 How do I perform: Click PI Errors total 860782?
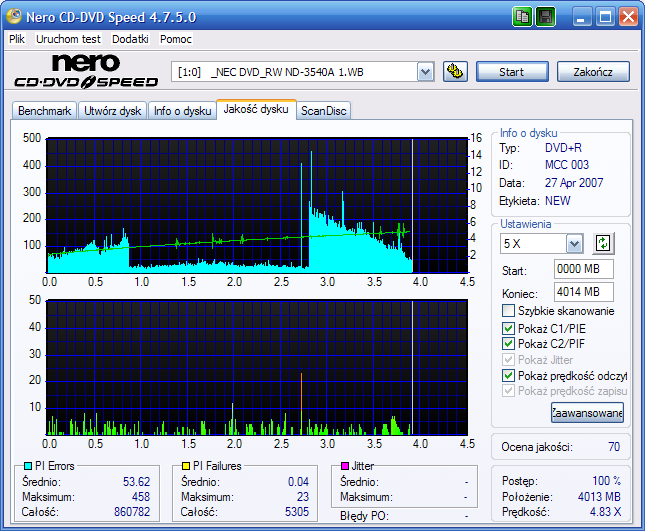(132, 512)
